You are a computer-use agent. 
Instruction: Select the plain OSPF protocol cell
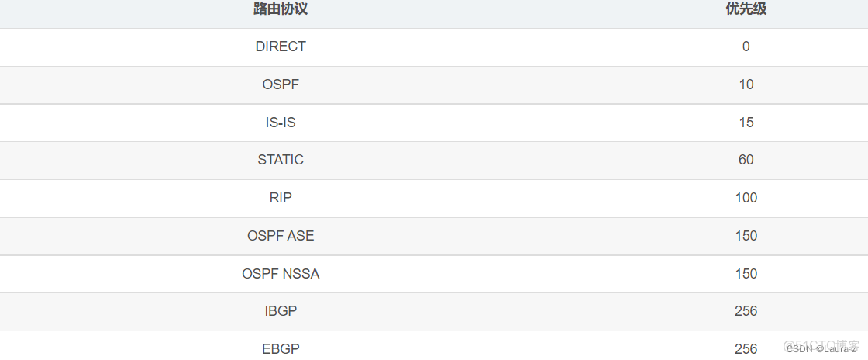281,85
